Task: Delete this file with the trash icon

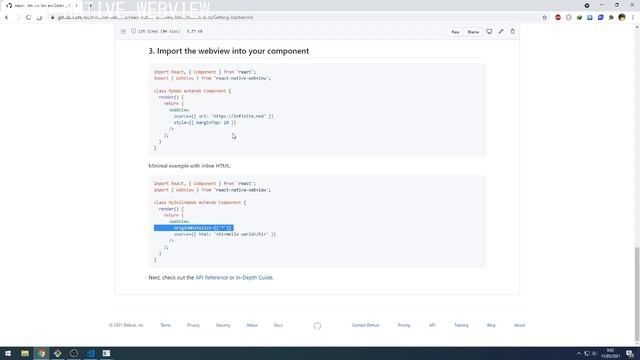Action: [513, 31]
